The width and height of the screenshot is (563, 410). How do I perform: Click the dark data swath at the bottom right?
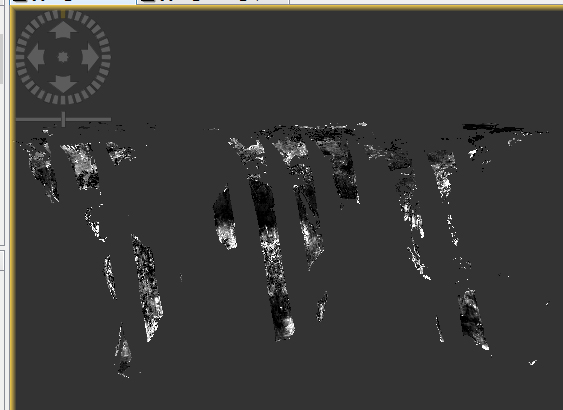pyautogui.click(x=473, y=318)
